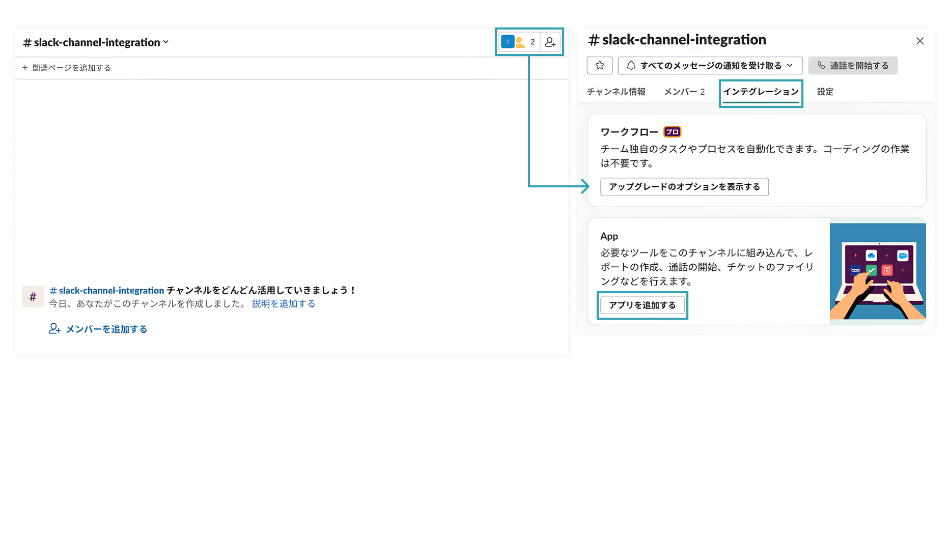Image resolution: width=949 pixels, height=560 pixels.
Task: Click メンバーを追加する link
Action: [x=98, y=329]
